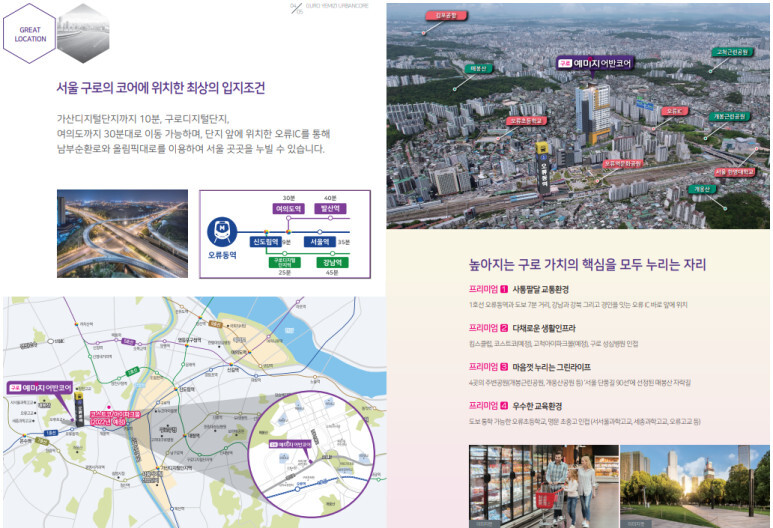773x528 pixels.
Task: Open the night highway interchange photo
Action: pyautogui.click(x=122, y=234)
